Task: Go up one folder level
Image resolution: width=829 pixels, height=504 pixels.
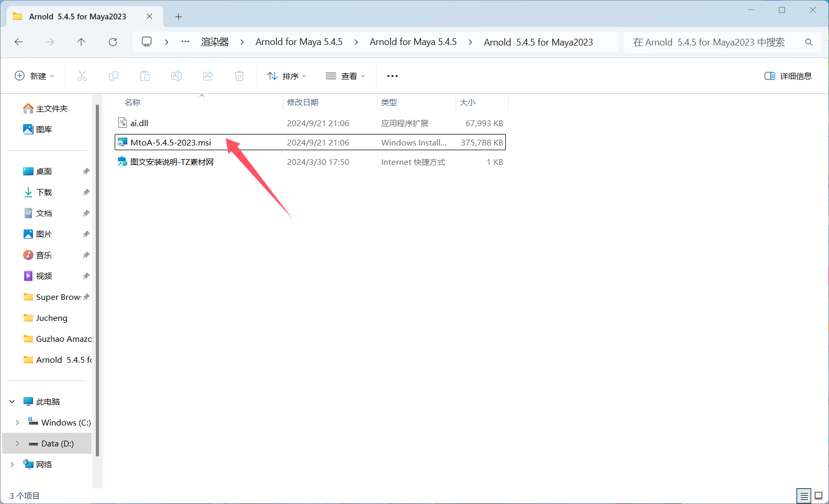Action: (81, 42)
